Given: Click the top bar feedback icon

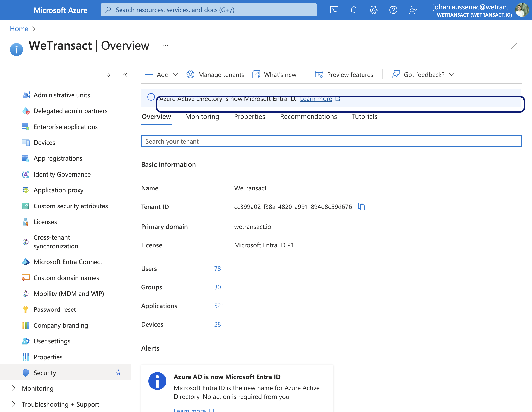Looking at the screenshot, I should pyautogui.click(x=413, y=10).
